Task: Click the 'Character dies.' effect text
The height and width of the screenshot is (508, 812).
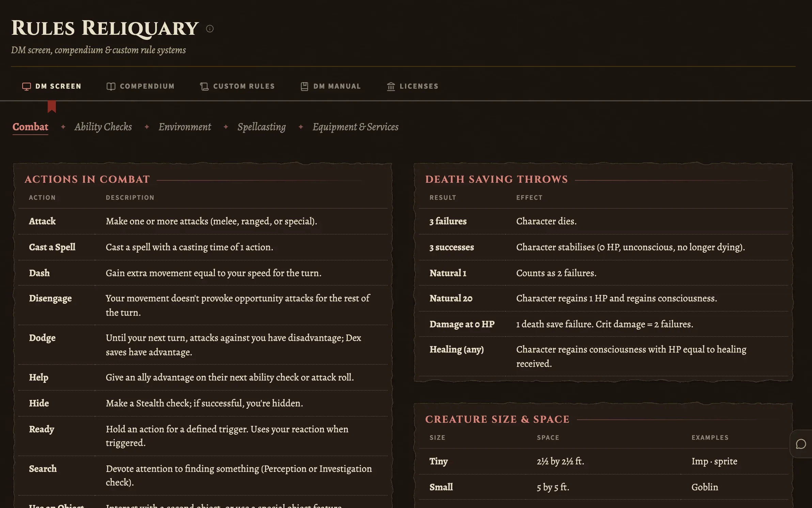Action: point(546,221)
